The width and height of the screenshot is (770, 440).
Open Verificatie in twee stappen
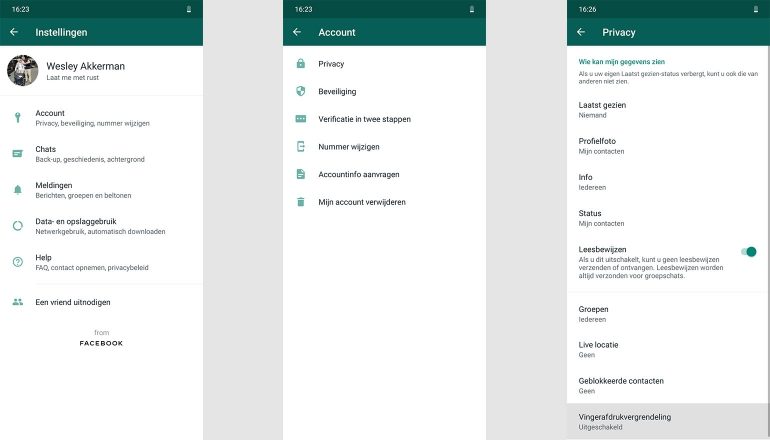click(x=364, y=119)
